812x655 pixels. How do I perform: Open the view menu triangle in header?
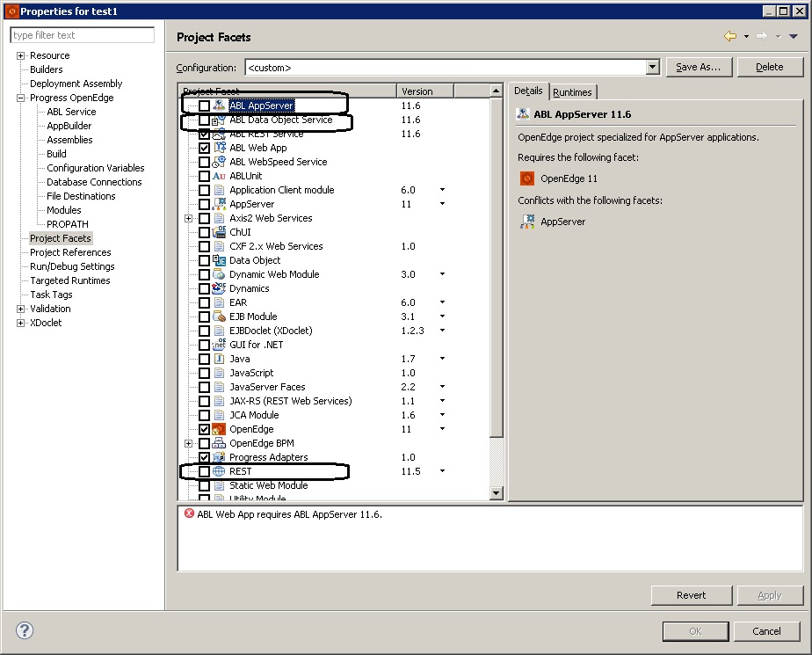tap(793, 36)
